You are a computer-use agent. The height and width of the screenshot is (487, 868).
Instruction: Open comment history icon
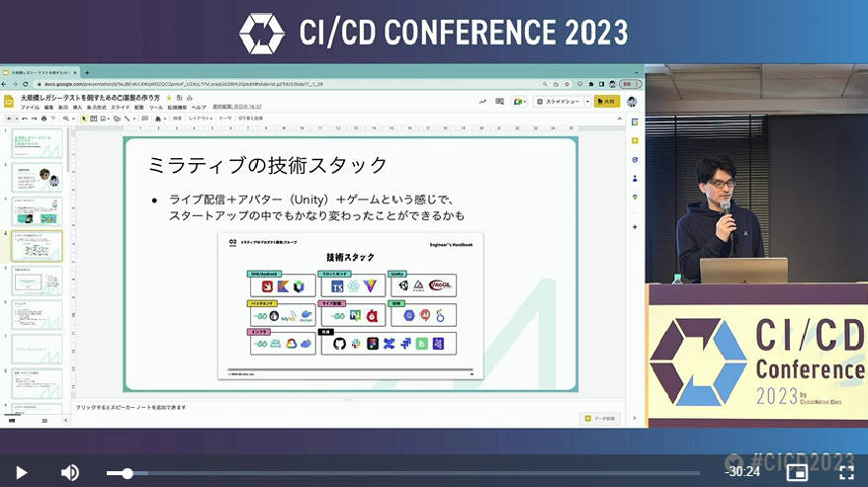(499, 102)
